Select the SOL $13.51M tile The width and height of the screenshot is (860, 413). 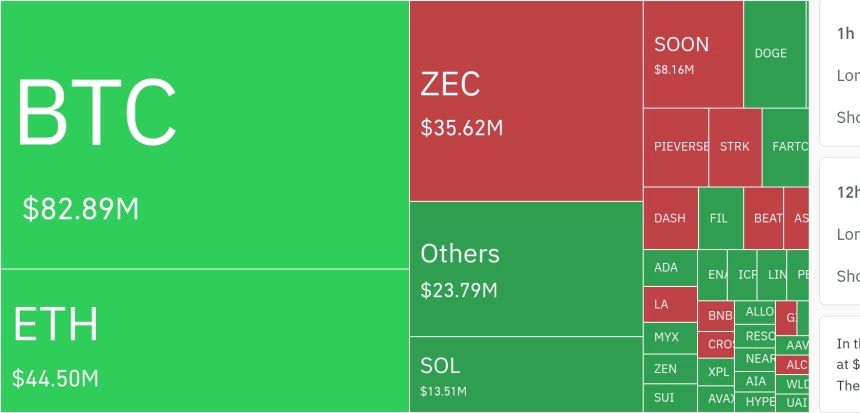(525, 373)
